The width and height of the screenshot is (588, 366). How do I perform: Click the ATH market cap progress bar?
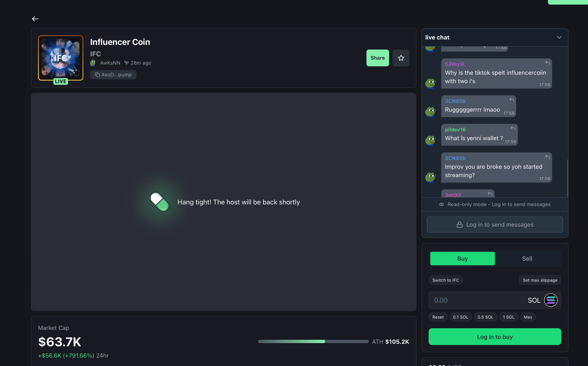pos(313,342)
